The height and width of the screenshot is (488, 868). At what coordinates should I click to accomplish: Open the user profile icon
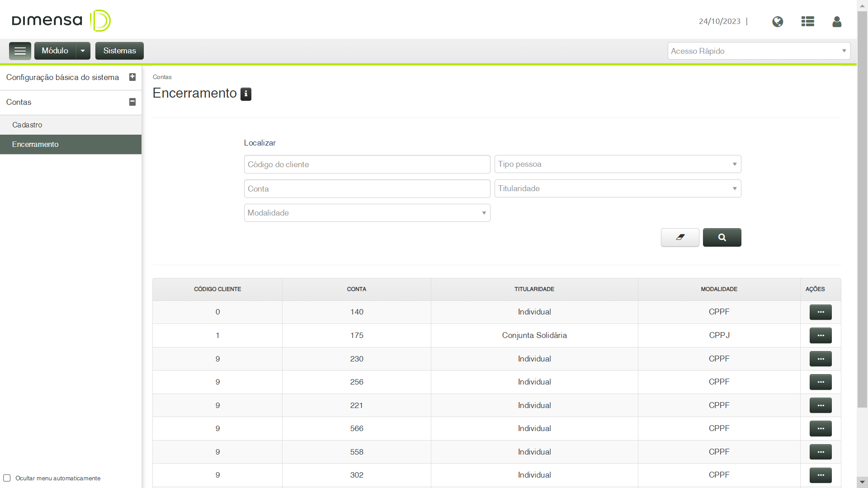837,22
